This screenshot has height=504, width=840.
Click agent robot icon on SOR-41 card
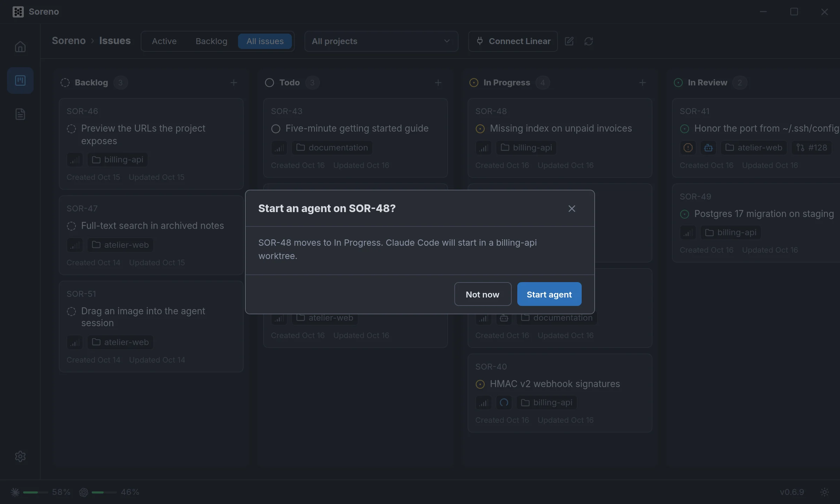click(x=708, y=148)
